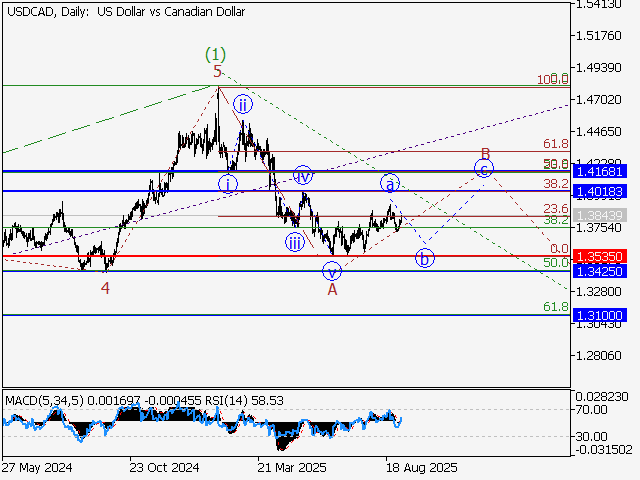The width and height of the screenshot is (640, 480).
Task: Select the red wave A label
Action: (x=332, y=289)
